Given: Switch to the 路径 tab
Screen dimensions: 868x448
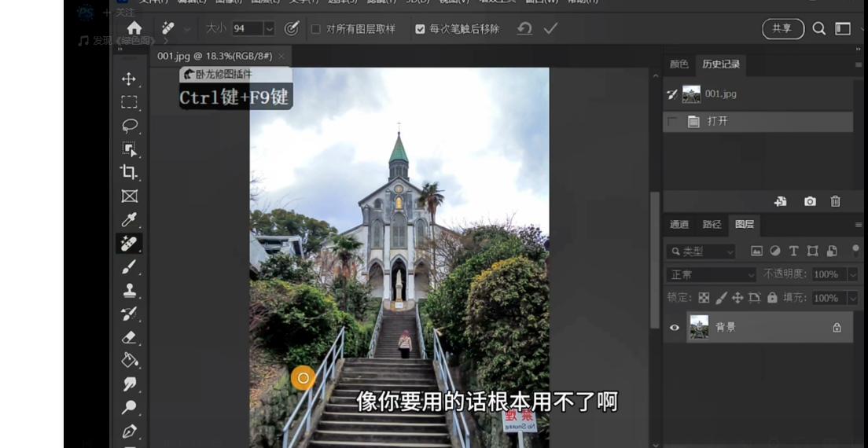Looking at the screenshot, I should tap(712, 225).
